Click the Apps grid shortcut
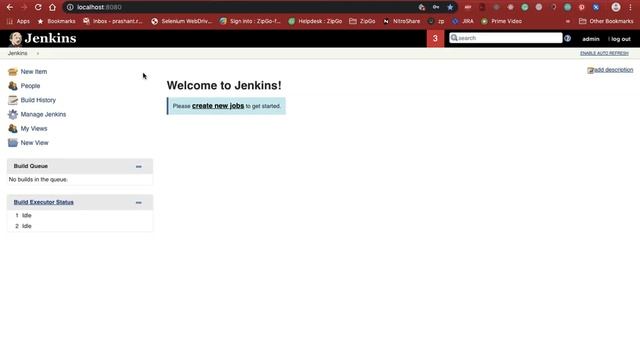The height and width of the screenshot is (360, 640). (18, 21)
